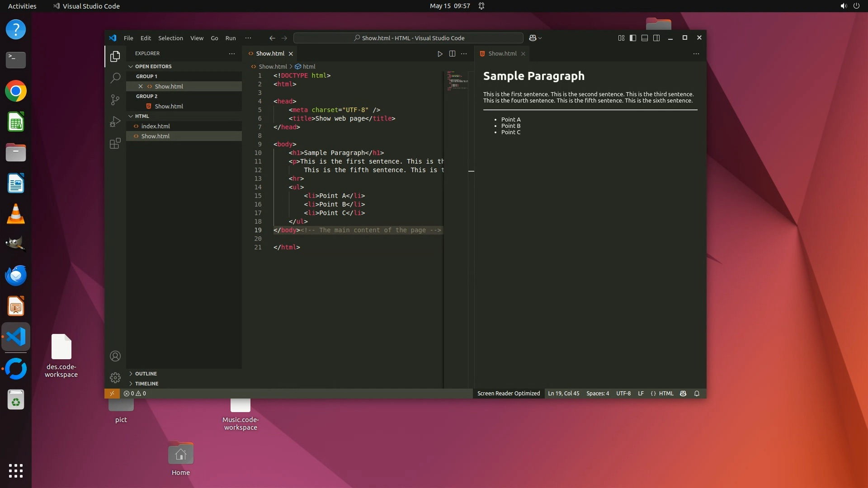Toggle Primary Side Bar visibility
868x488 pixels.
(633, 38)
